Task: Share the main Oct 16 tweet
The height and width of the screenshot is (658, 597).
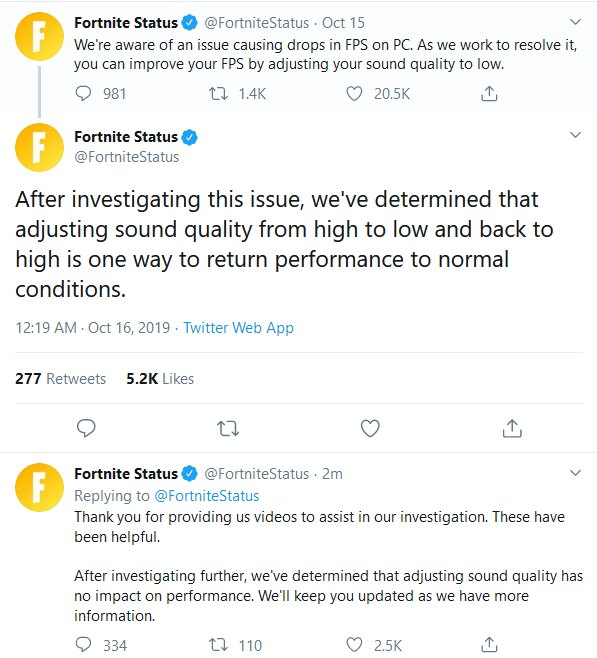Action: pos(512,428)
